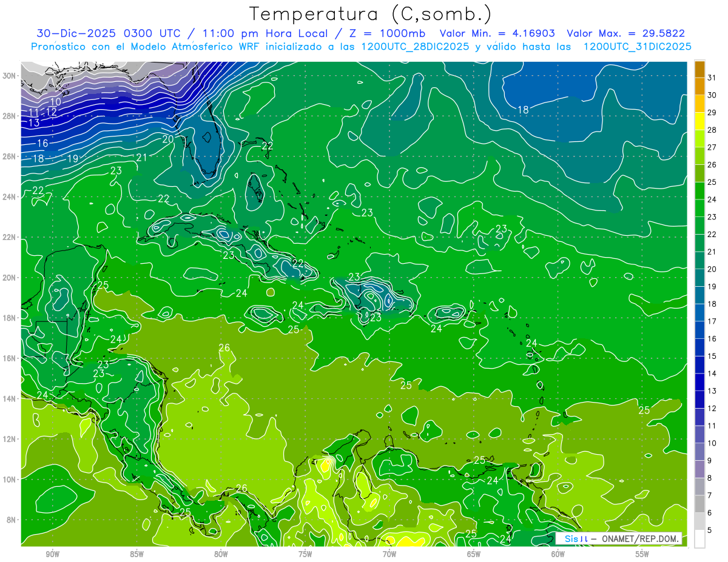Click the "10N" latitude axis label
Screen dimensions: 728x562
pyautogui.click(x=9, y=479)
